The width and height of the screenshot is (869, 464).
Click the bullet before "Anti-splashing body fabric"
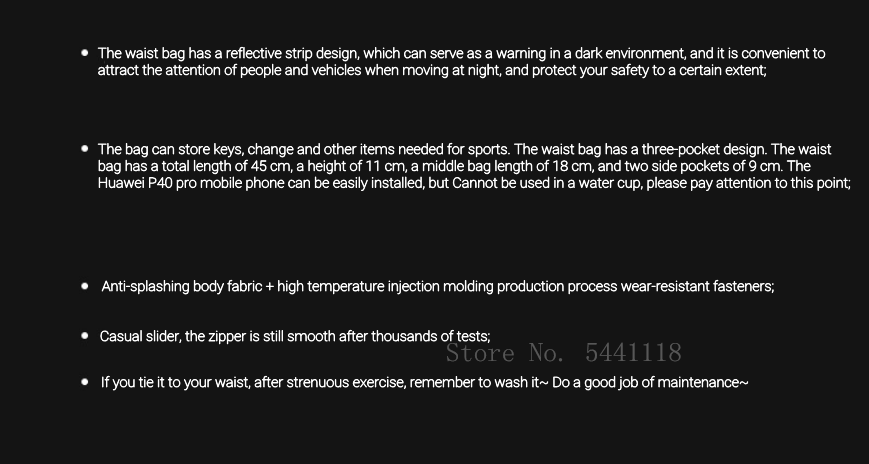(x=85, y=286)
